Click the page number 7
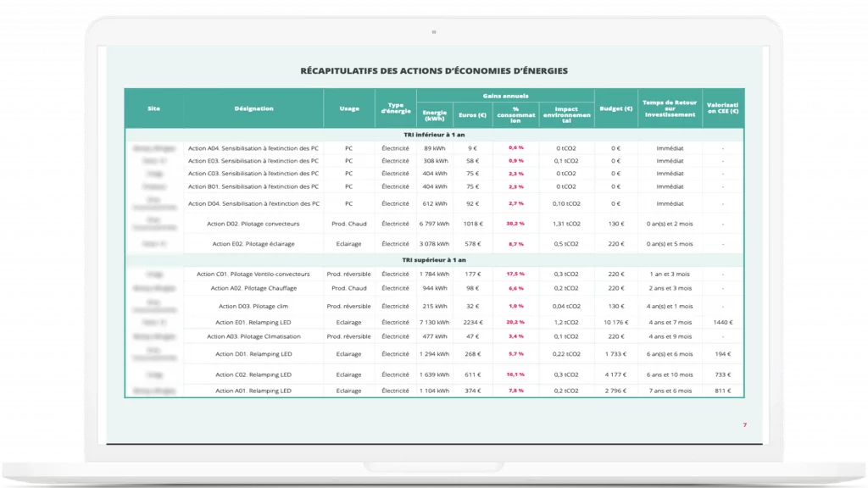The height and width of the screenshot is (488, 868). pyautogui.click(x=744, y=424)
